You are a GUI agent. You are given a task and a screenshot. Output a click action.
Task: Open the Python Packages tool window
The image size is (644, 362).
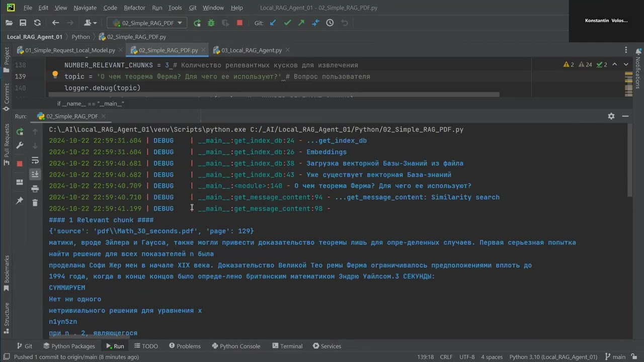click(x=69, y=346)
